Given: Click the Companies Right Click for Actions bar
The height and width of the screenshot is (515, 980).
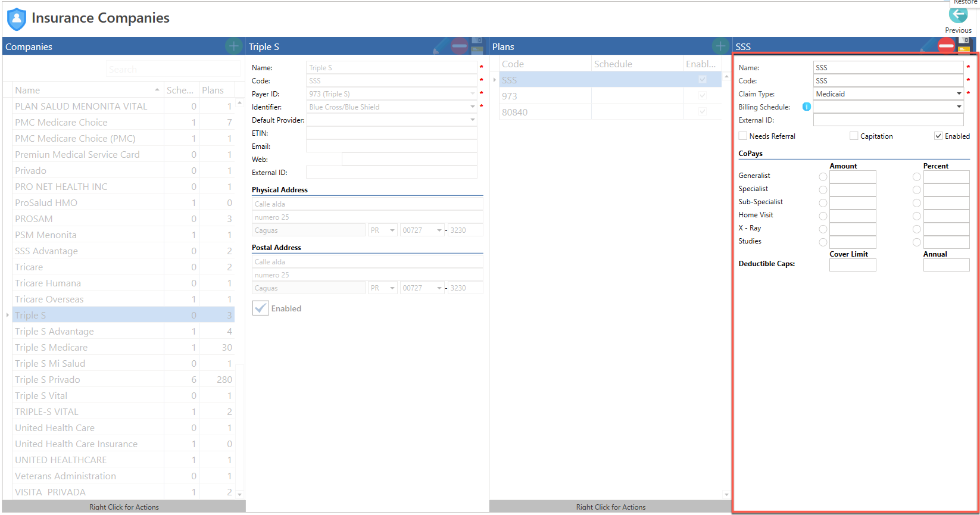Looking at the screenshot, I should coord(124,507).
